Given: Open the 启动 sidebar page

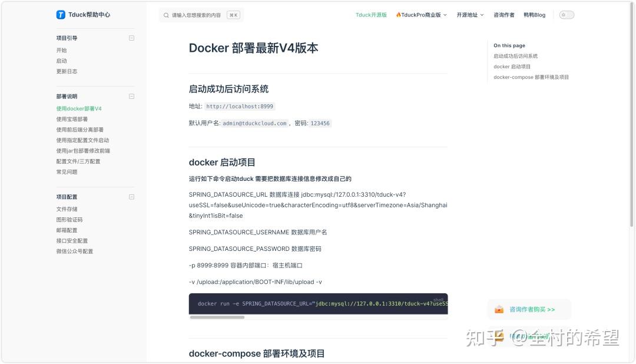Looking at the screenshot, I should (x=62, y=61).
